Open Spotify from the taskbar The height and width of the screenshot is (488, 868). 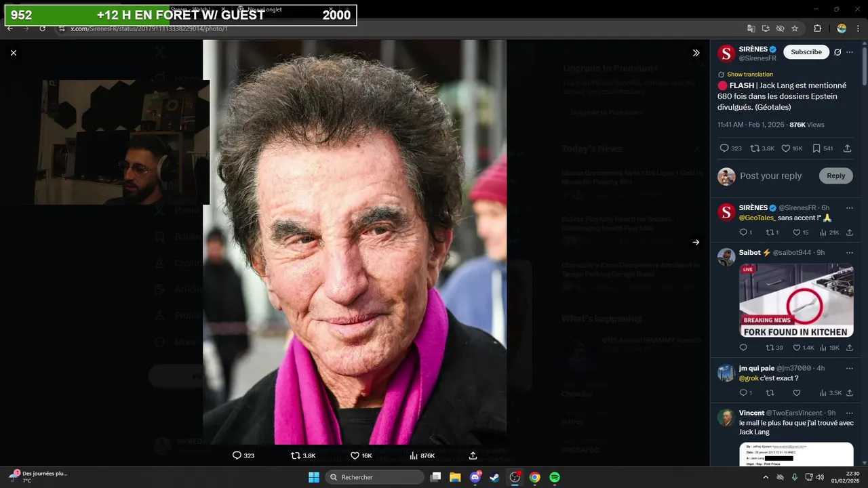pyautogui.click(x=554, y=477)
